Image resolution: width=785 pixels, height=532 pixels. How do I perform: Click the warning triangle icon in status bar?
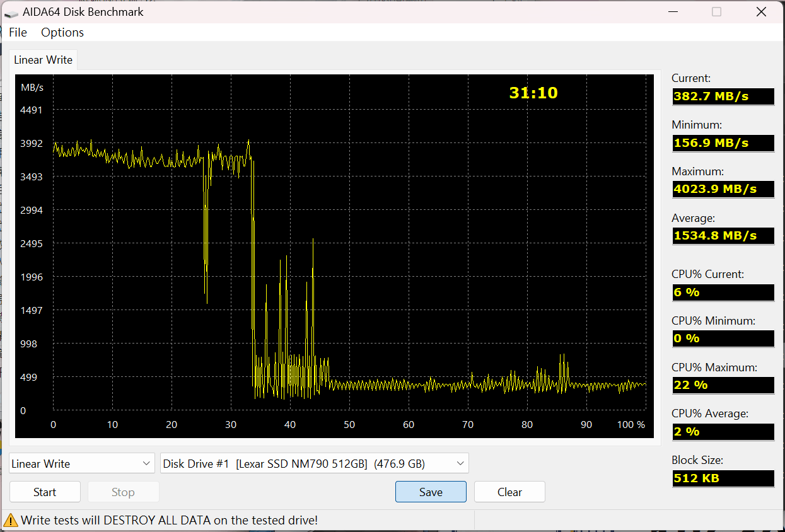click(11, 520)
